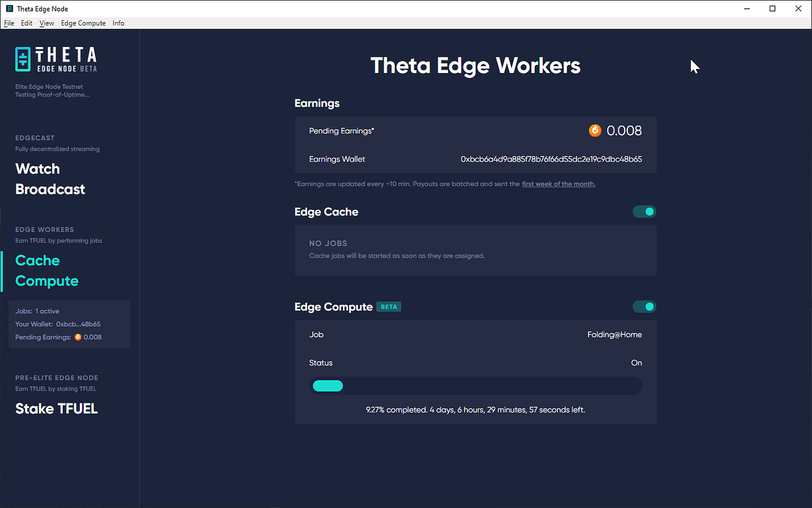Open the Edit menu
This screenshot has width=812, height=508.
tap(26, 23)
